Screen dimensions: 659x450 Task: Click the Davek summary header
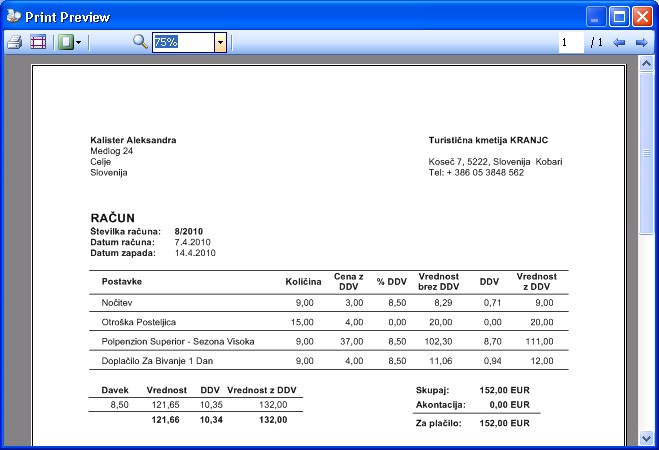115,390
